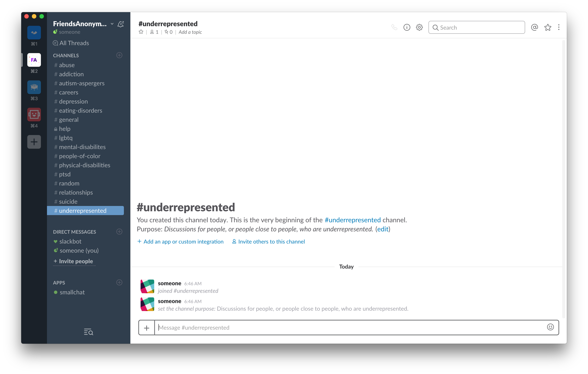
Task: Open Quick Switcher icon at sidebar bottom
Action: pyautogui.click(x=88, y=332)
